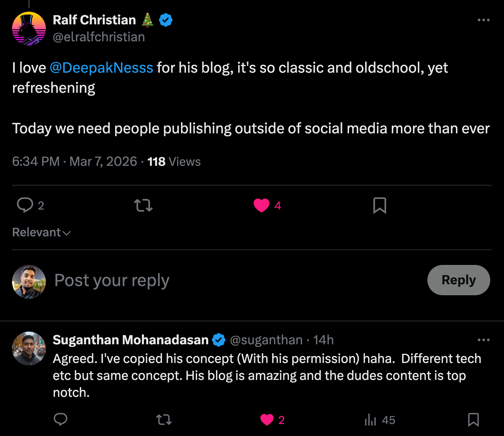Open more options for Ralf's post
The width and height of the screenshot is (504, 436).
coord(483,20)
